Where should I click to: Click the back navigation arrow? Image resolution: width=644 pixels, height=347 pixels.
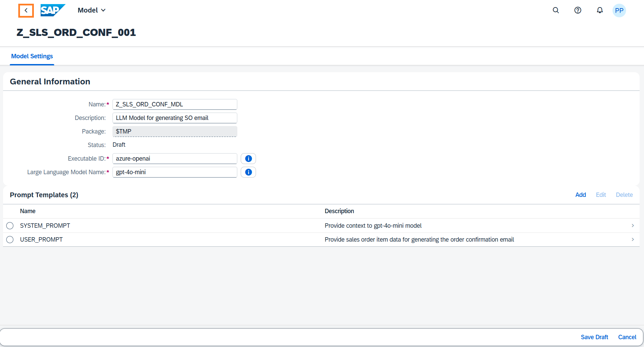click(26, 11)
